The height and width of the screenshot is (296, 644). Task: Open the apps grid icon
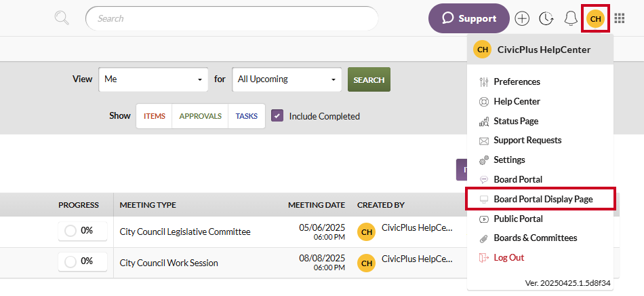click(620, 18)
